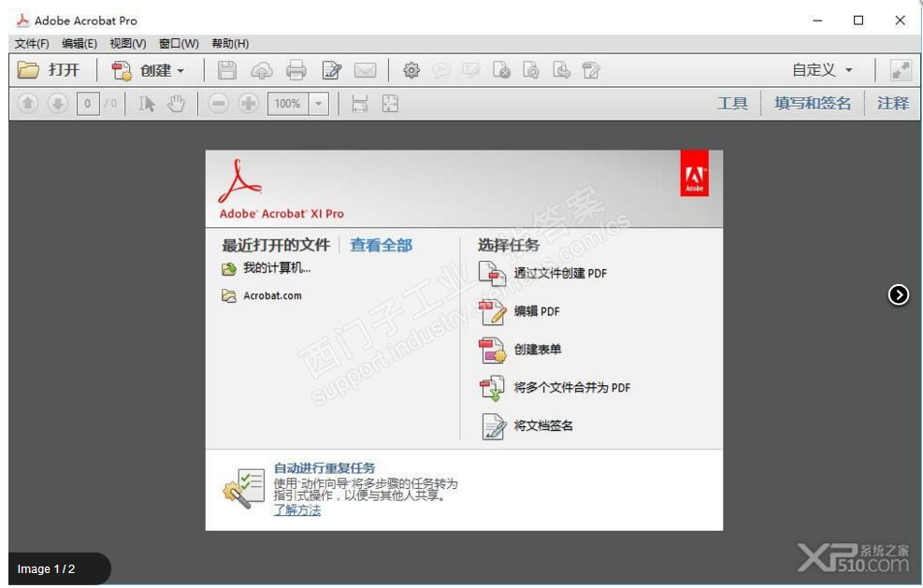Open the 帮助(H) menu
The image size is (923, 588).
click(x=230, y=44)
